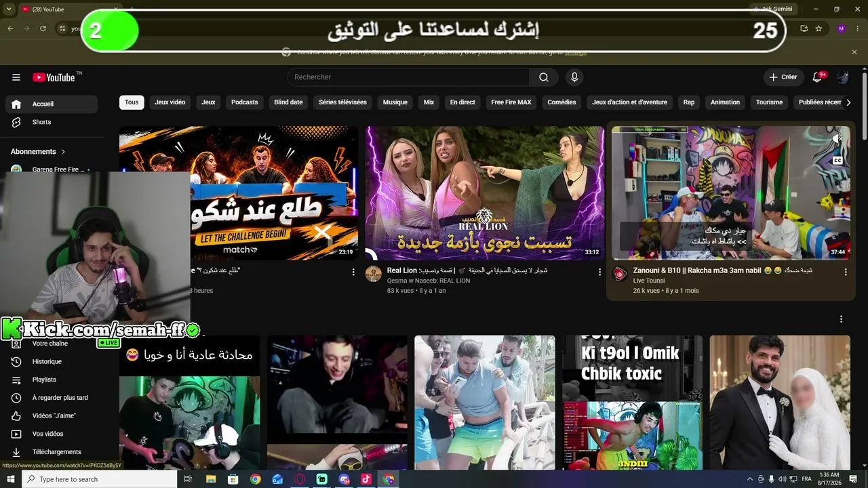Open the Accueil home item in sidebar
Image resolution: width=868 pixels, height=488 pixels.
[52, 104]
